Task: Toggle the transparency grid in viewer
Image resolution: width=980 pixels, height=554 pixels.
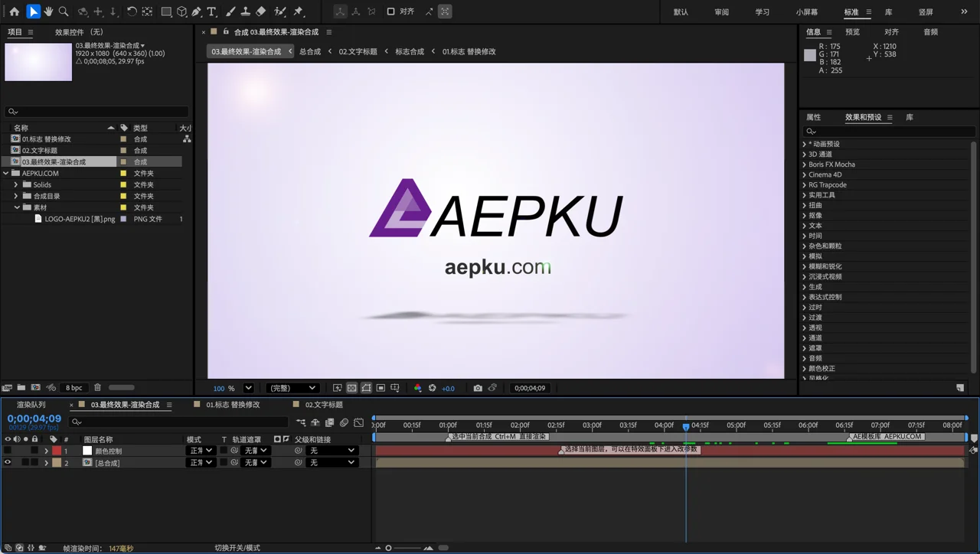Action: pos(351,388)
